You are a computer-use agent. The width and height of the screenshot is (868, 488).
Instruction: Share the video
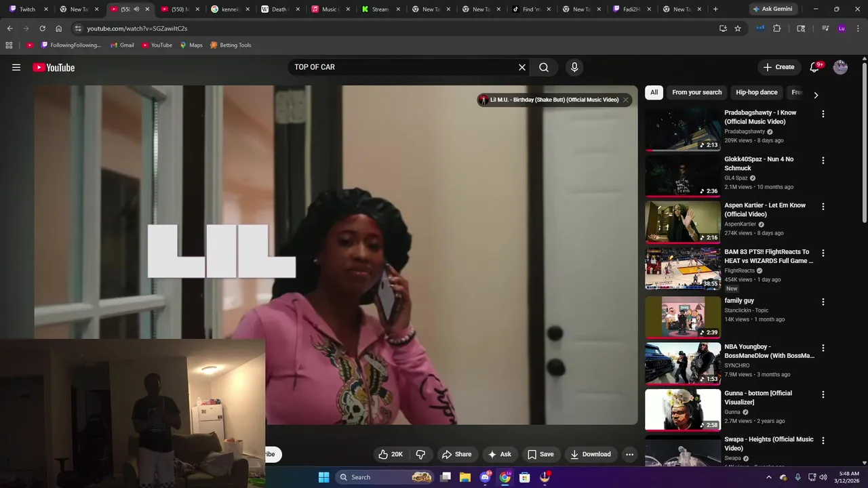pos(456,454)
